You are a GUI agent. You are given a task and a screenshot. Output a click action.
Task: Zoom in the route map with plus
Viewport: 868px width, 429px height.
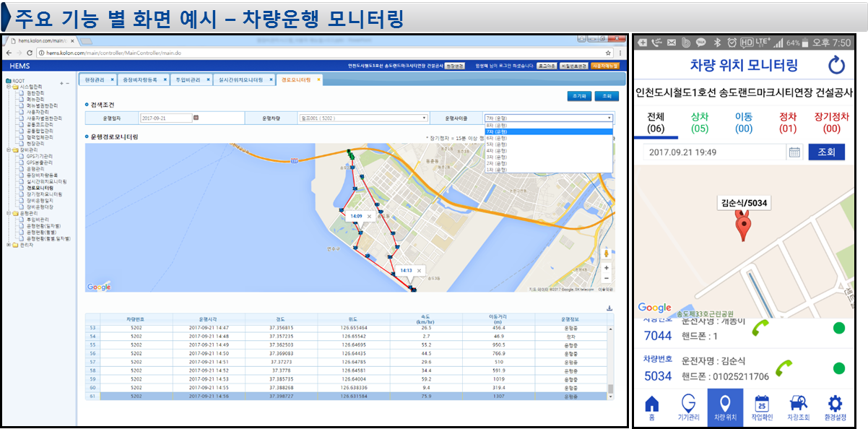(606, 268)
